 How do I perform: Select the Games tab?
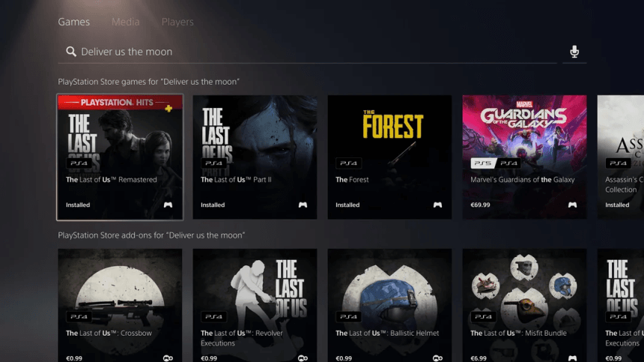click(x=74, y=22)
